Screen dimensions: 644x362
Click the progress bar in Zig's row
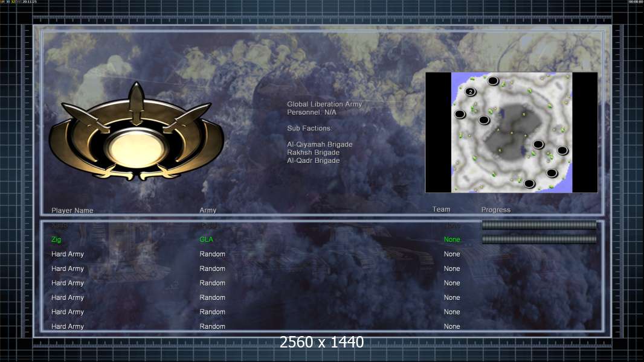(539, 239)
